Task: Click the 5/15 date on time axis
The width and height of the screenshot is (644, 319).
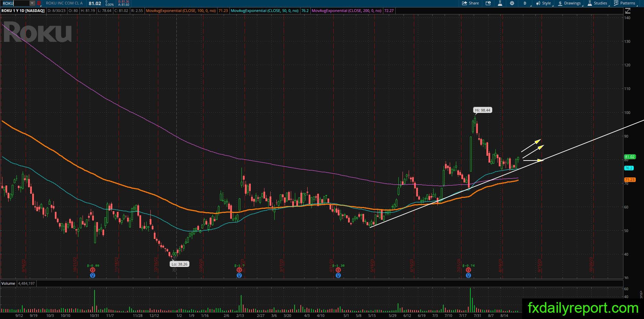Action: [x=372, y=316]
